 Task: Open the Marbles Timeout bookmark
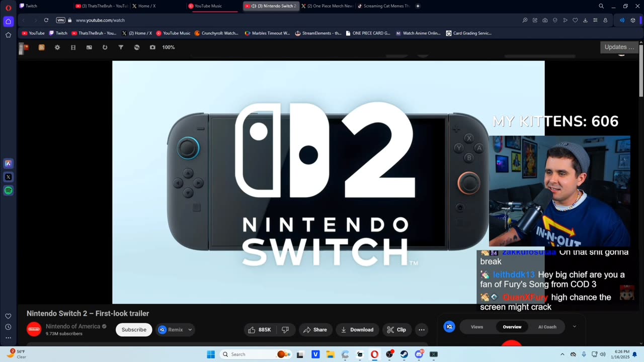click(267, 33)
